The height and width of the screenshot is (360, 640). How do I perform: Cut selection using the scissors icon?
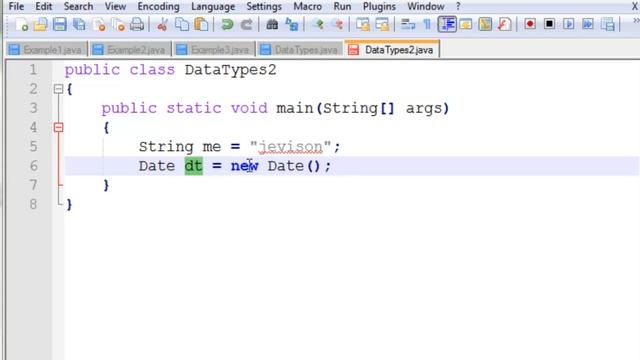pos(162,25)
